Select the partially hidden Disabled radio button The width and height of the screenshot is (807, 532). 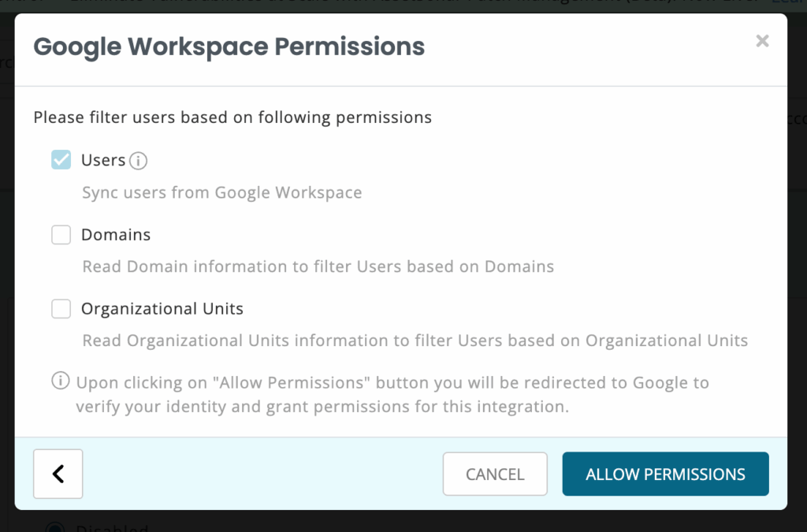pyautogui.click(x=55, y=528)
